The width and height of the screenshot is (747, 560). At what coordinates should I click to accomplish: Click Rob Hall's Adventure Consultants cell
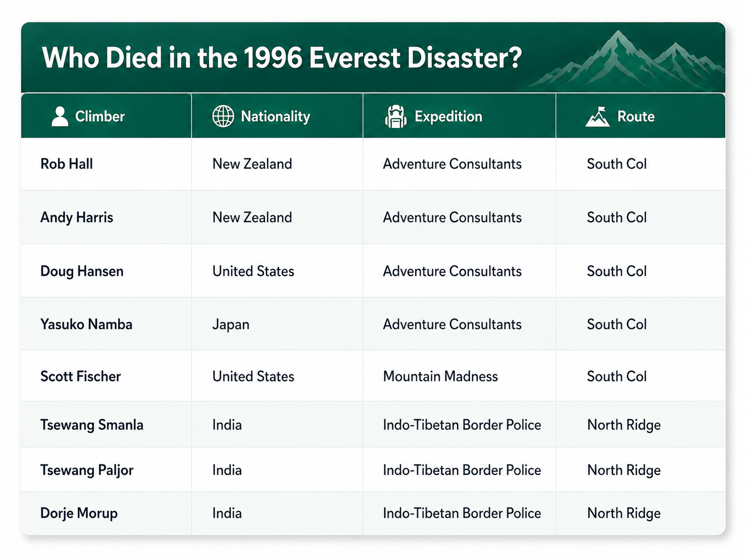pyautogui.click(x=459, y=164)
